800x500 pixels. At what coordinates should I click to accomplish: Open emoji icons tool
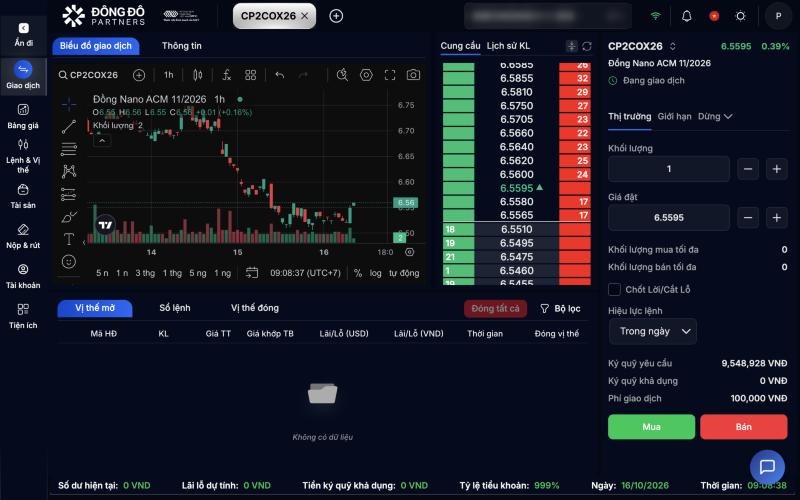pos(69,262)
